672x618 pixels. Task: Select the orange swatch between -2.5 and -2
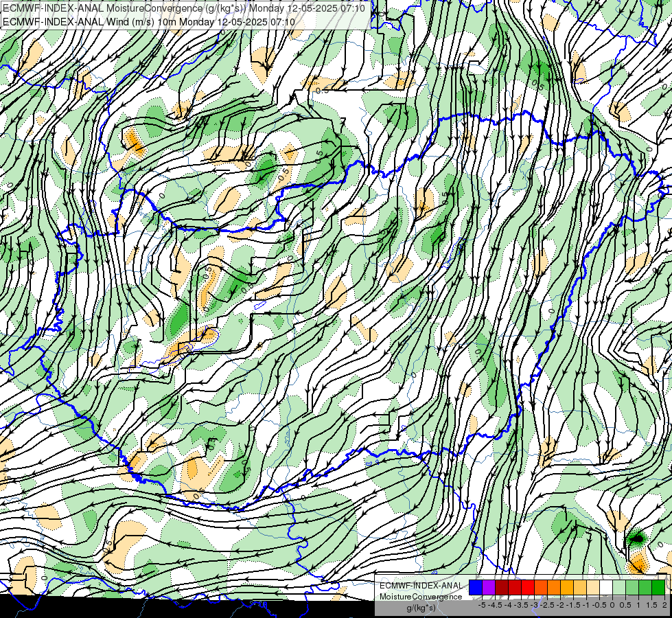(x=554, y=587)
